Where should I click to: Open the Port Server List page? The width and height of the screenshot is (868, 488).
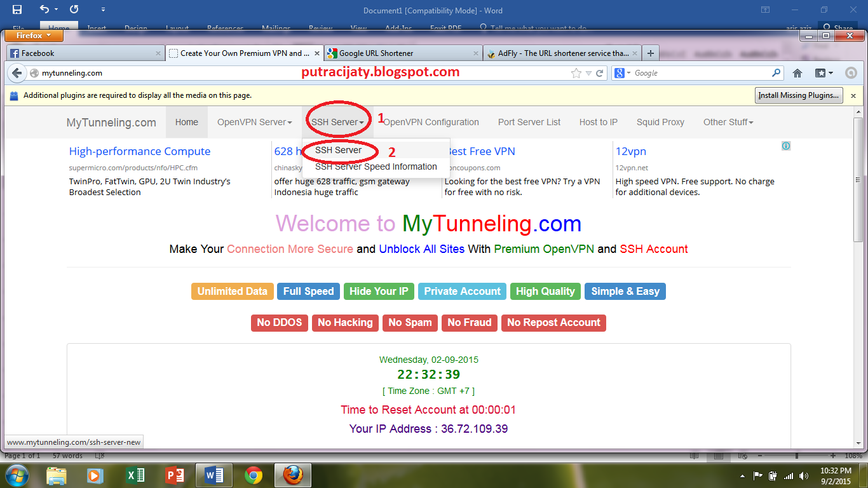click(x=529, y=122)
